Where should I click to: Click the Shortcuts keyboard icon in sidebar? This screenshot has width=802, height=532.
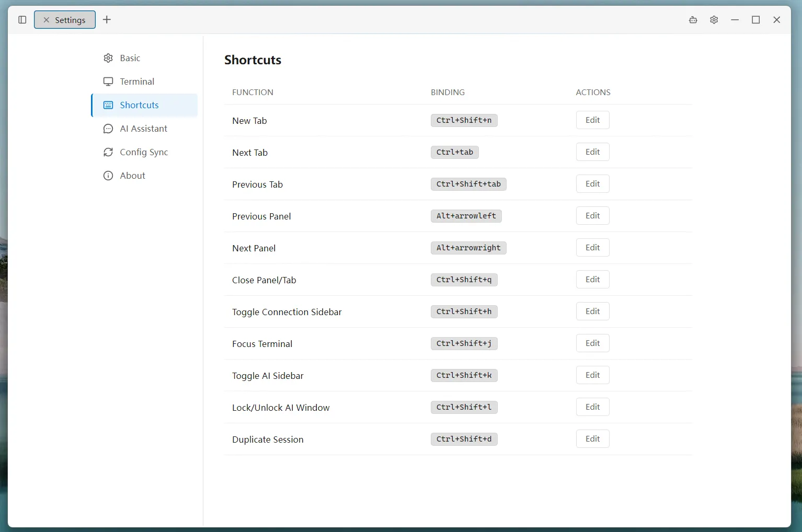coord(108,105)
